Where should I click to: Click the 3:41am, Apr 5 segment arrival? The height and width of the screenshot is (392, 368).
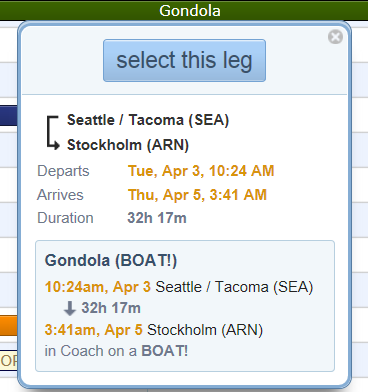[94, 330]
